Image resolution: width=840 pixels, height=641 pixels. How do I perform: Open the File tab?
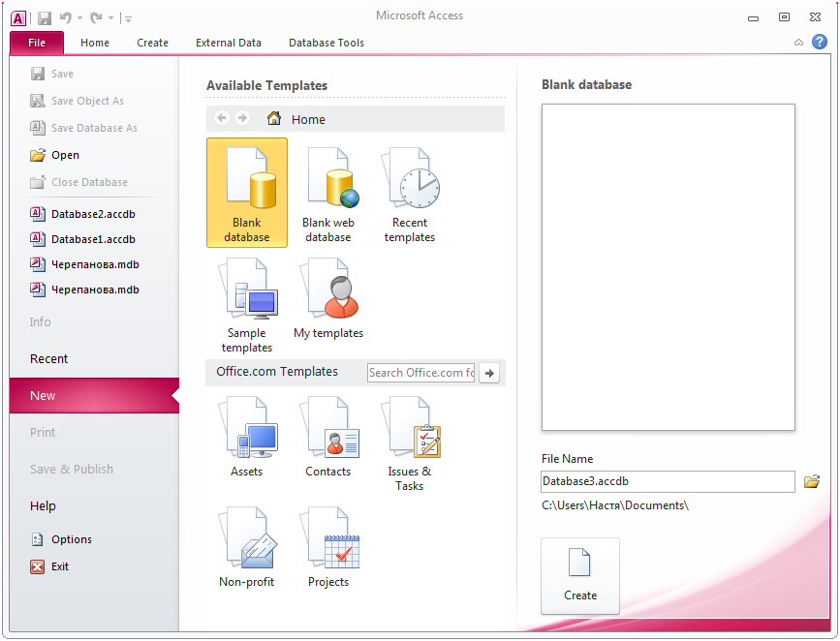pos(37,43)
